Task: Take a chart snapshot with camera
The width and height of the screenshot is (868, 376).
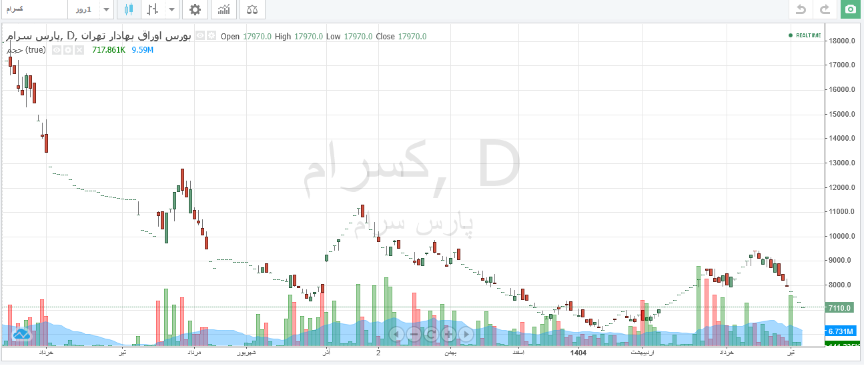Action: [850, 9]
